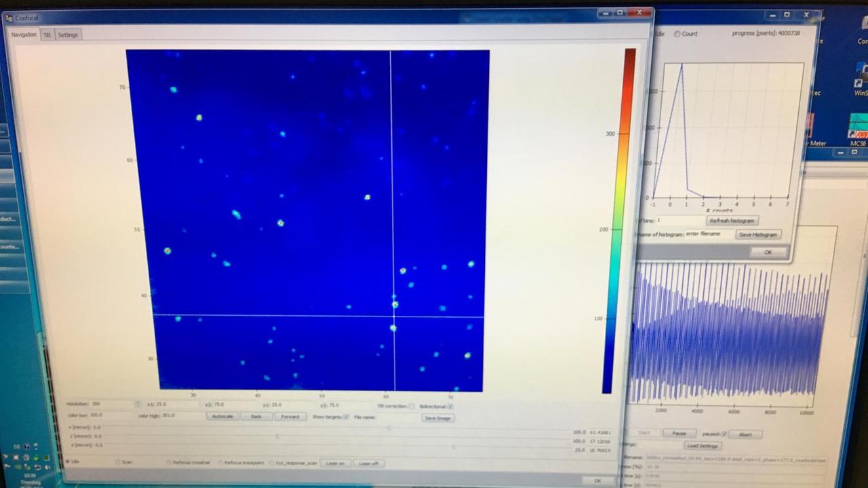Click the z position value field

(x=600, y=450)
